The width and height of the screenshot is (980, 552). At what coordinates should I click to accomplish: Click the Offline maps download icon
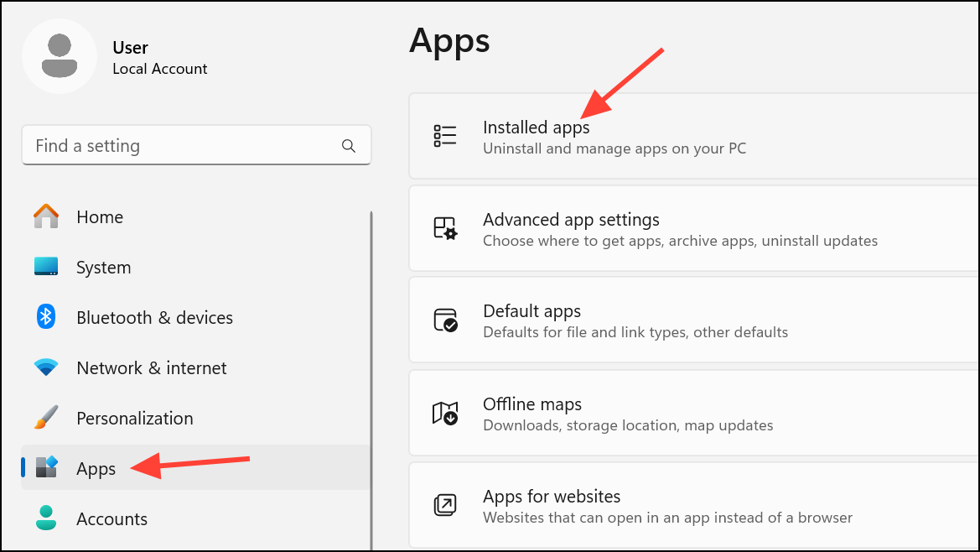tap(445, 413)
